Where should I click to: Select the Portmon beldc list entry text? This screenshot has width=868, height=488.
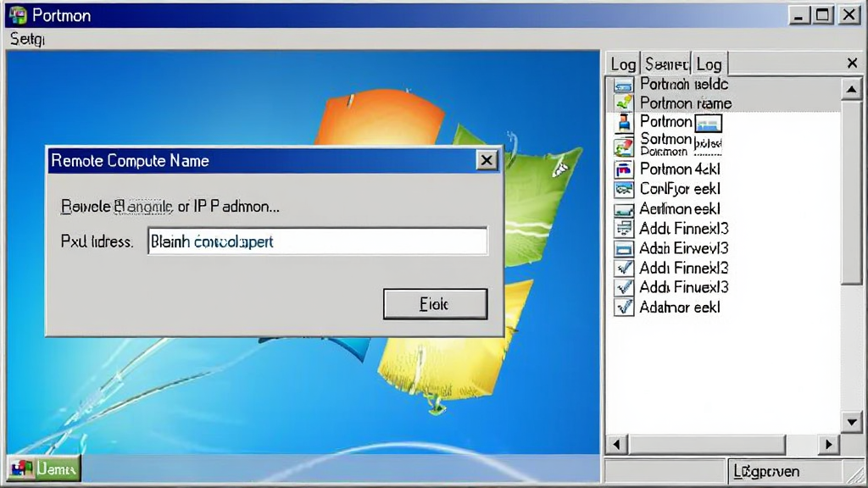pyautogui.click(x=684, y=84)
